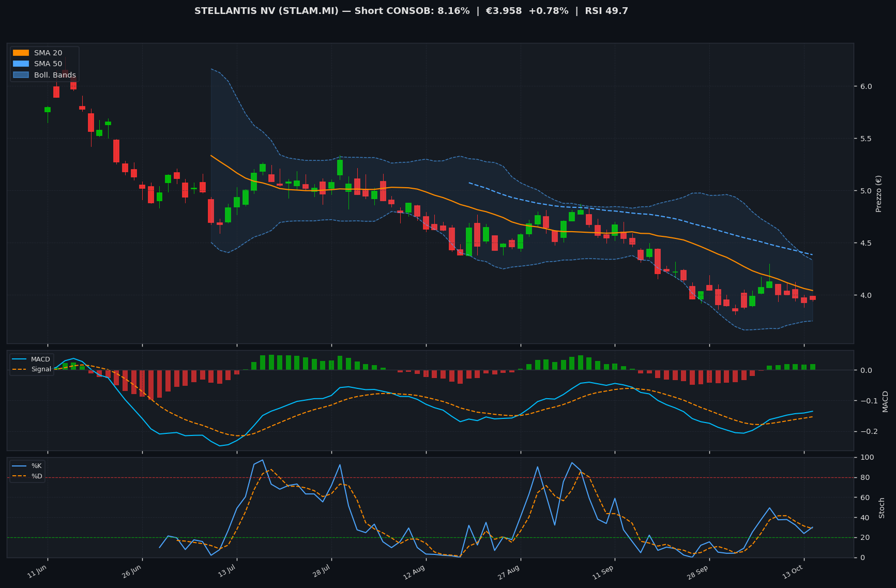Click the 28 Sep date tick label
This screenshot has width=896, height=588.
(x=698, y=571)
